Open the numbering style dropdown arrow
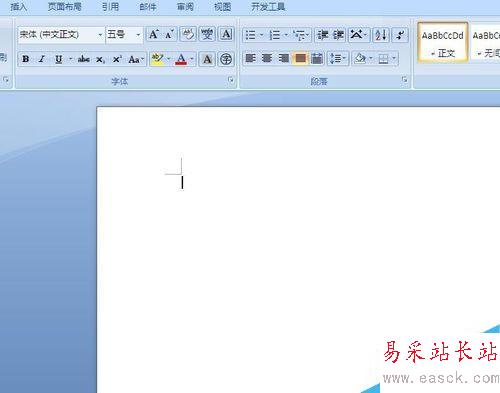Screen dimensions: 500x393 point(286,35)
